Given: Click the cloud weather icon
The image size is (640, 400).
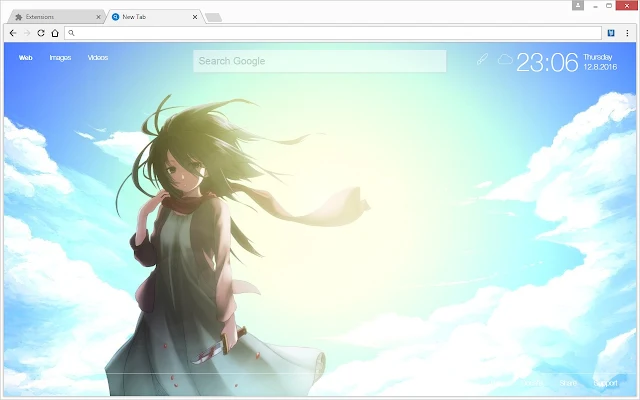Looking at the screenshot, I should [x=505, y=60].
